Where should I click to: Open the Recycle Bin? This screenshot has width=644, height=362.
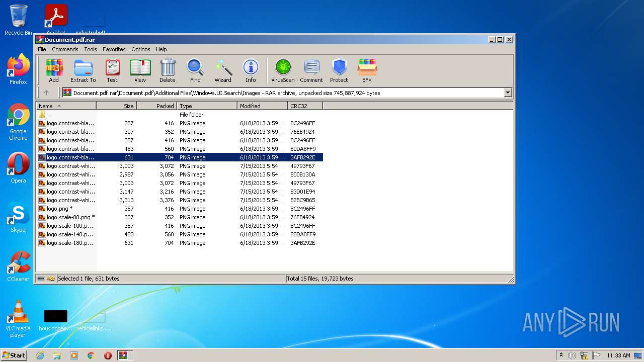[18, 20]
